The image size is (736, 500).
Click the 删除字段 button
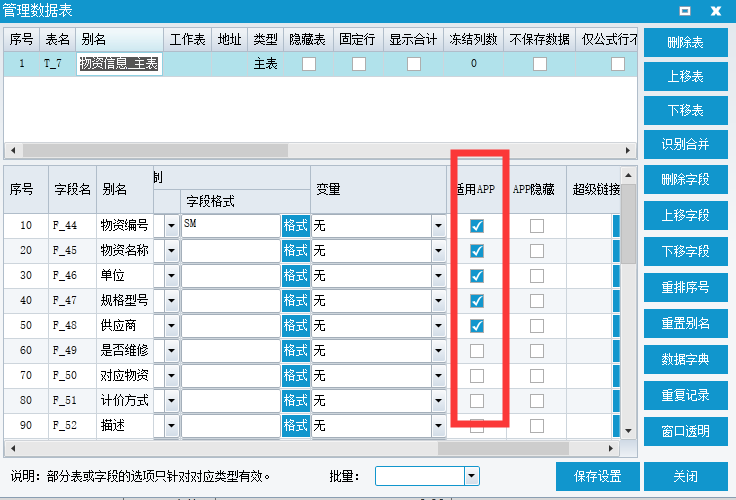click(685, 179)
